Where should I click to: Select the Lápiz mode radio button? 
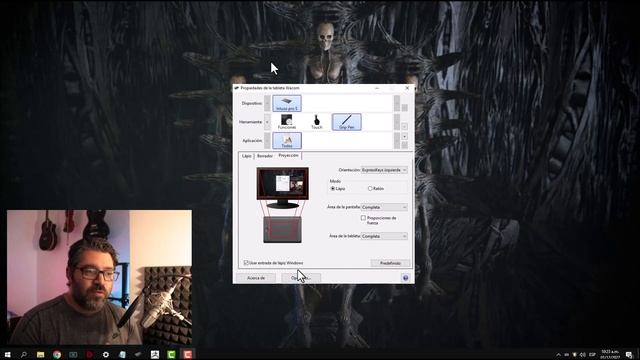(333, 189)
